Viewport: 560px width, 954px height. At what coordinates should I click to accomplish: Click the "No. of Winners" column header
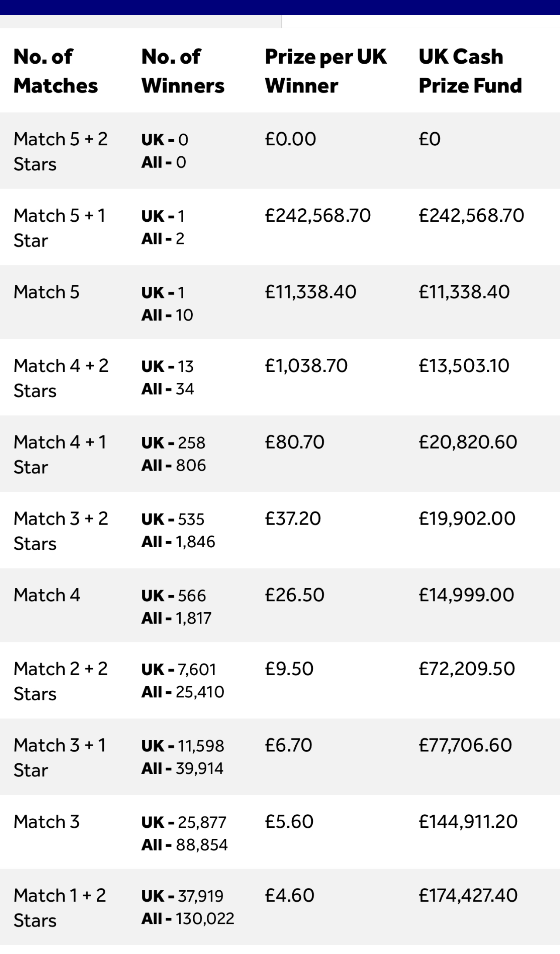pyautogui.click(x=183, y=71)
